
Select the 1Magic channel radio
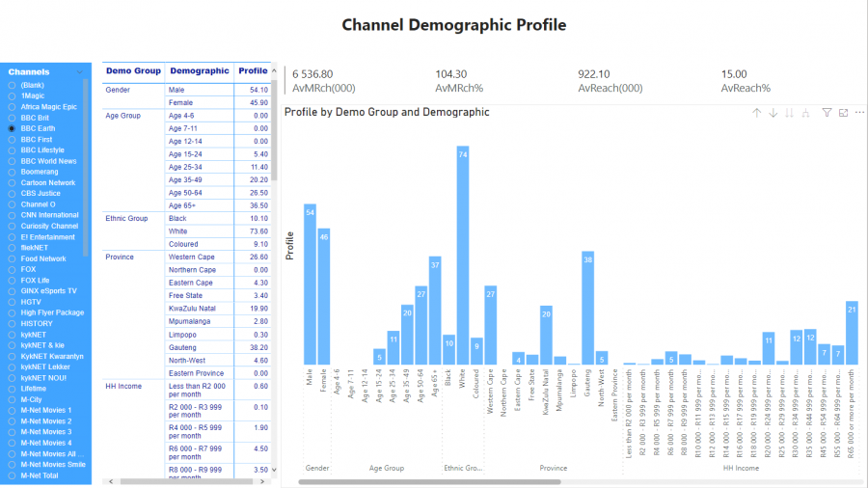click(x=12, y=95)
